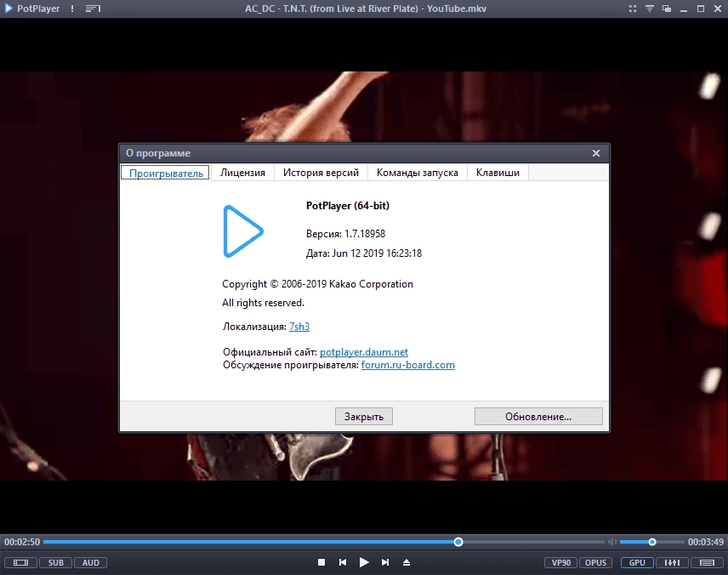This screenshot has height=575, width=728.
Task: Click the eject/open file button
Action: coord(407,562)
